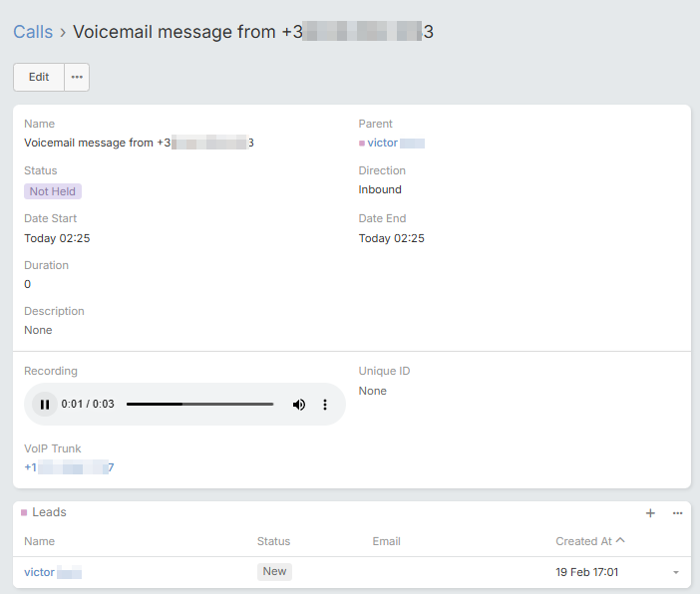Open the Leads panel ellipsis menu

point(677,513)
